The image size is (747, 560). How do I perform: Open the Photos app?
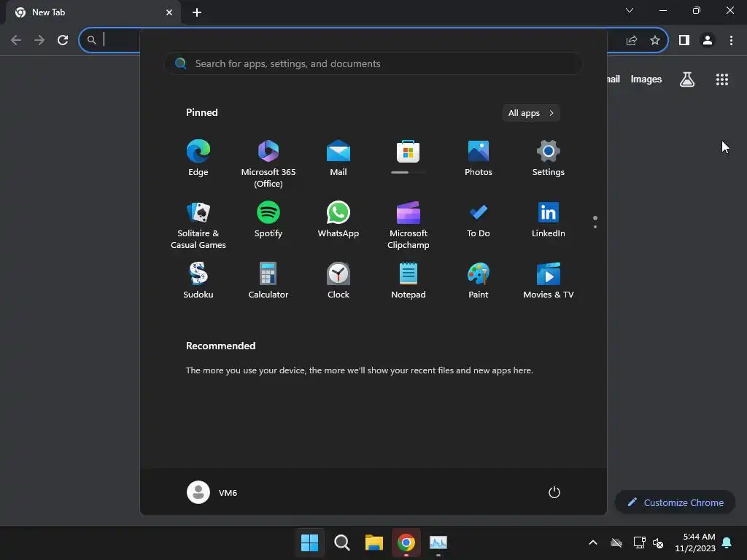479,158
